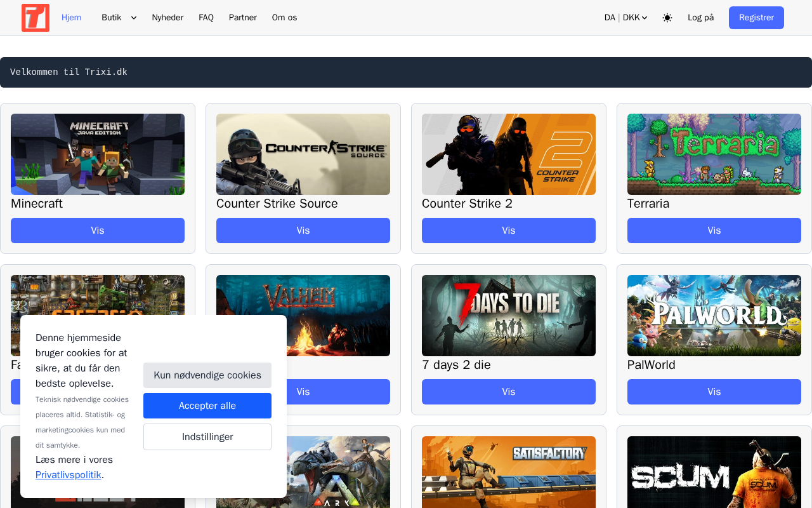Choose Kun nødvendige cookies

click(x=207, y=375)
